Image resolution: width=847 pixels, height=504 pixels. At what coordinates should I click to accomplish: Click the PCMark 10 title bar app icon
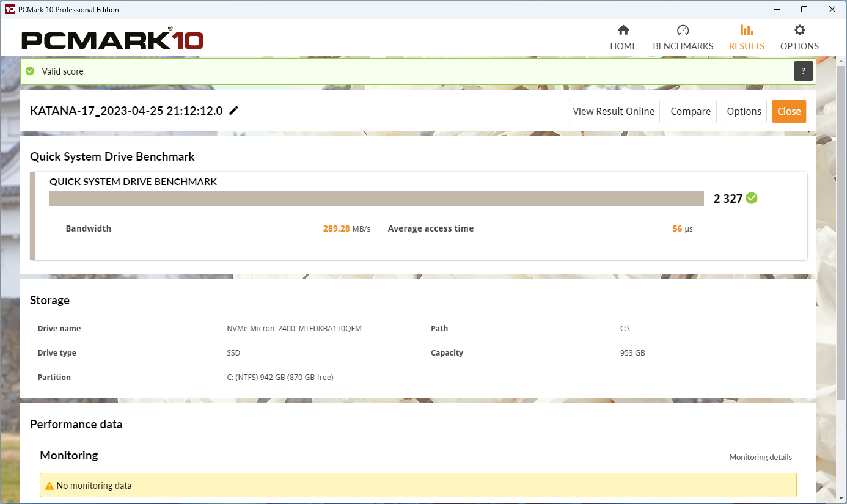[10, 9]
